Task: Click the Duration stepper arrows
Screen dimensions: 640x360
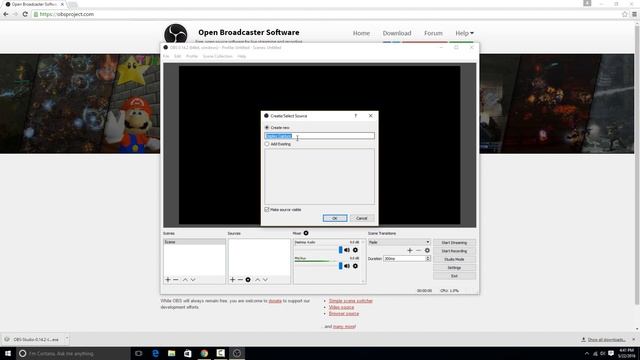Action: pyautogui.click(x=428, y=258)
